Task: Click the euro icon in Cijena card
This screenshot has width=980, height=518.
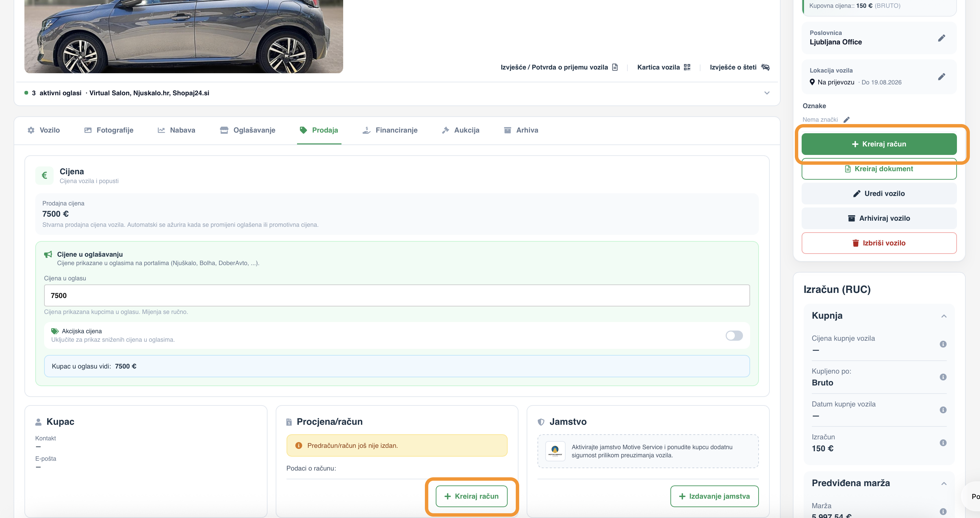Action: coord(44,175)
